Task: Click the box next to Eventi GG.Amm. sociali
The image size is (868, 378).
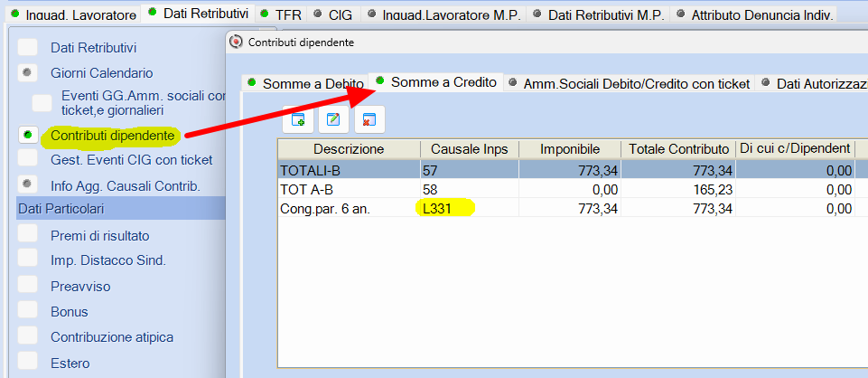Action: [42, 103]
